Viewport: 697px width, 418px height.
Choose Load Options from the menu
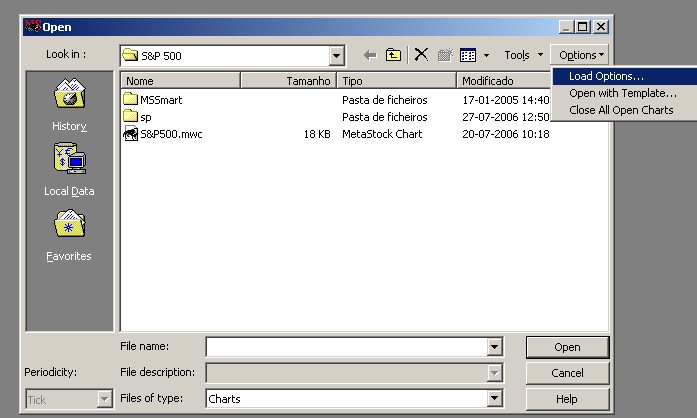click(x=606, y=76)
